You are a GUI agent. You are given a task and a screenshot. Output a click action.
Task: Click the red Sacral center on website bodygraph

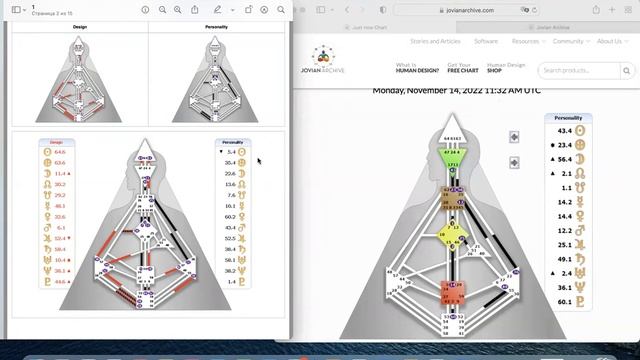(x=453, y=293)
